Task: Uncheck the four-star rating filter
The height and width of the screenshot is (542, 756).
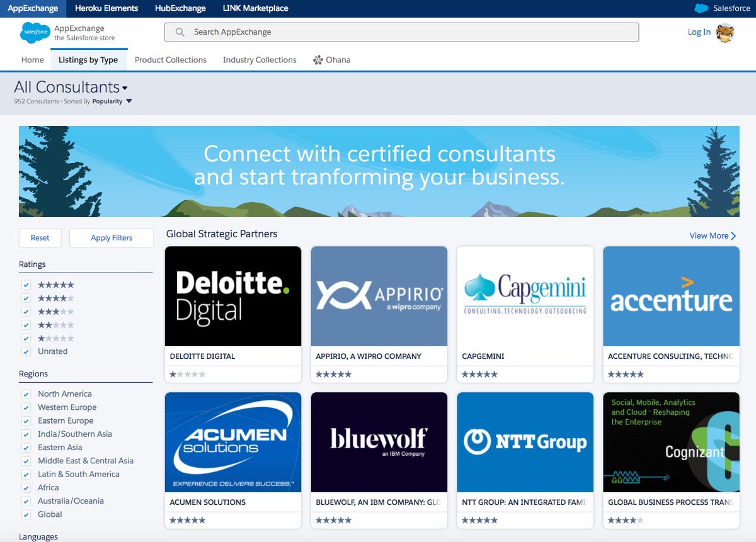Action: click(x=26, y=298)
